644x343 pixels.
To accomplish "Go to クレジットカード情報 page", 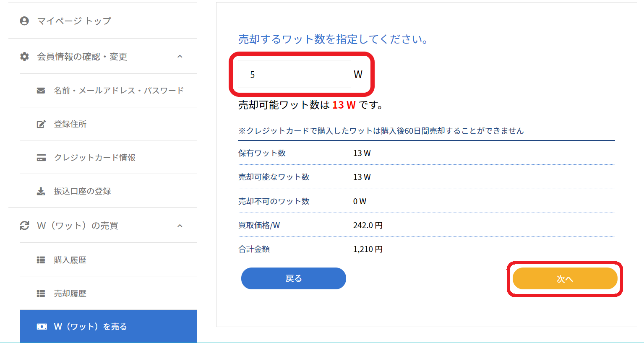I will pos(94,158).
